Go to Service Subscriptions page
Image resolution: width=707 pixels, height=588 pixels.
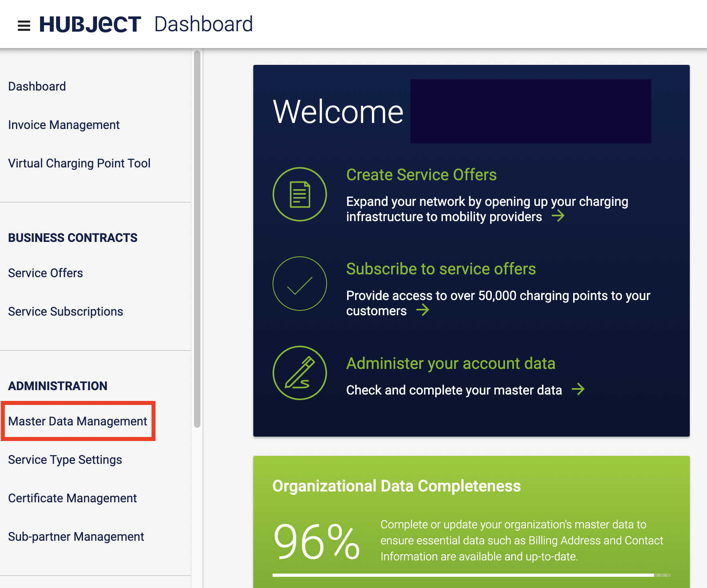tap(65, 312)
